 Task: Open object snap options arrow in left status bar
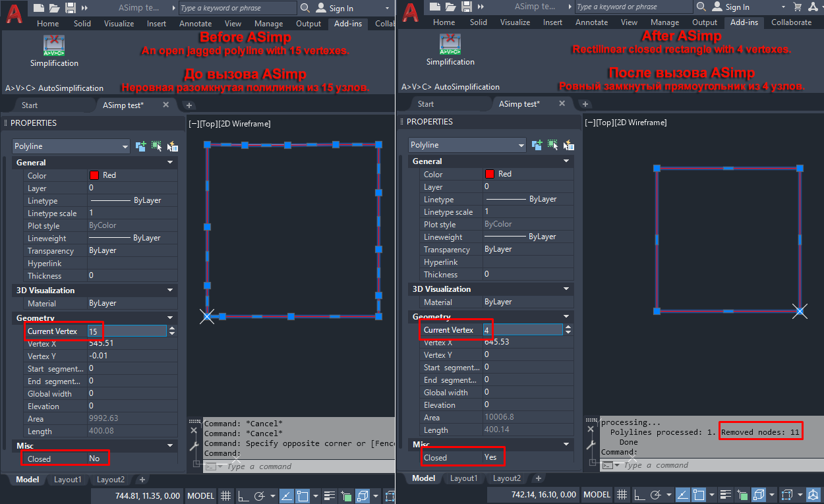(316, 495)
